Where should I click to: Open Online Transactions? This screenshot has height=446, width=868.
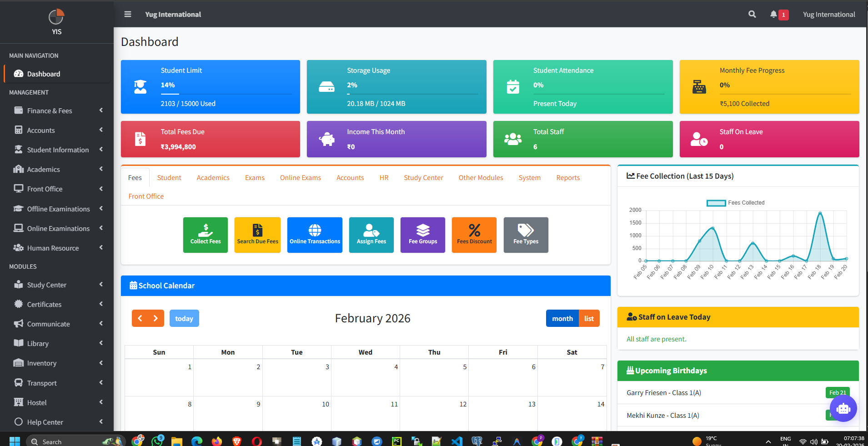coord(314,235)
